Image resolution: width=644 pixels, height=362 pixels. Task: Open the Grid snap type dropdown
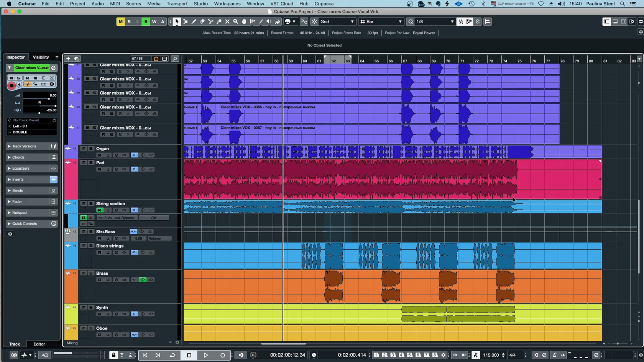pyautogui.click(x=337, y=22)
